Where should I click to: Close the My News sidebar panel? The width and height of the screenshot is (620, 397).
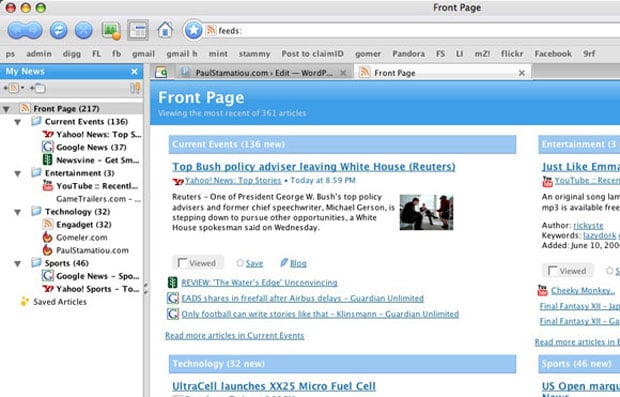(134, 72)
